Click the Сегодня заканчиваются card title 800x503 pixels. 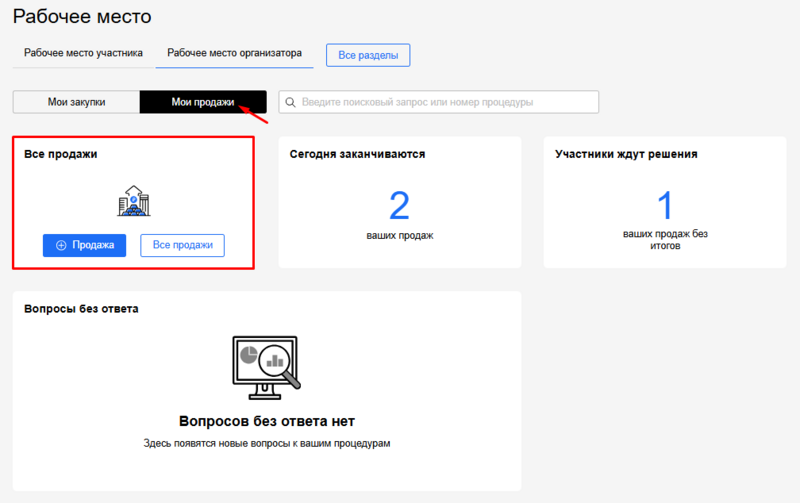click(357, 154)
